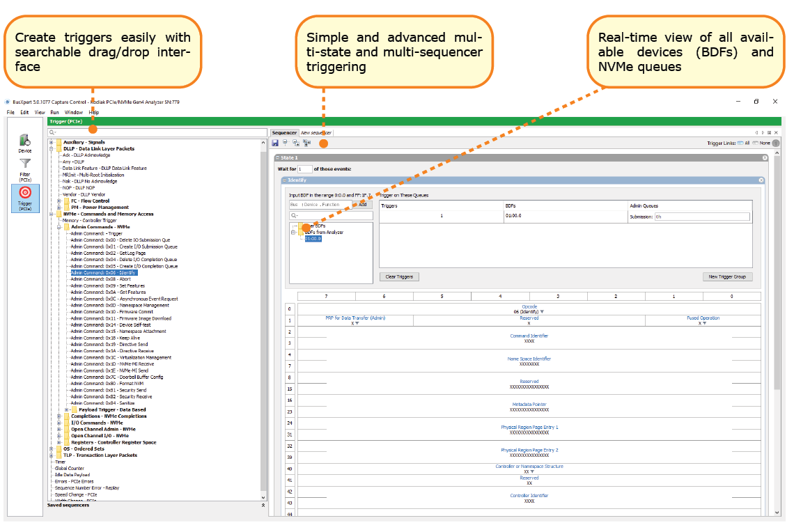
Task: Click the Open Channel I/O - NVMe folder icon
Action: 66,436
